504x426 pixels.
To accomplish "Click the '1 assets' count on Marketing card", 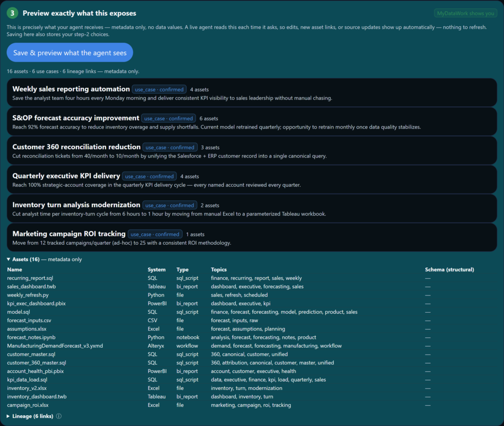I will coord(195,234).
